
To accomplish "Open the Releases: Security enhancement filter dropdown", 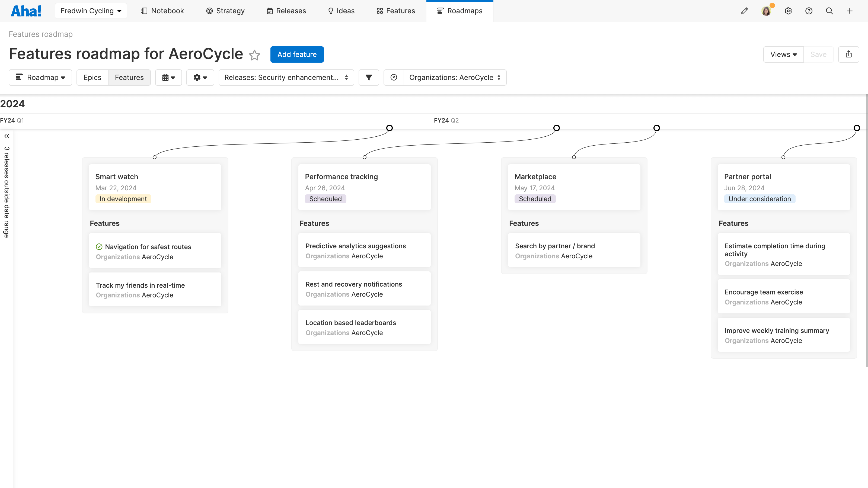I will pos(286,78).
